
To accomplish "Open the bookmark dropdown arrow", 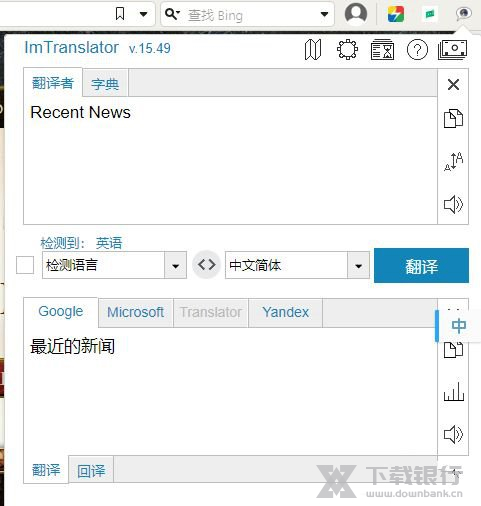I will 143,14.
